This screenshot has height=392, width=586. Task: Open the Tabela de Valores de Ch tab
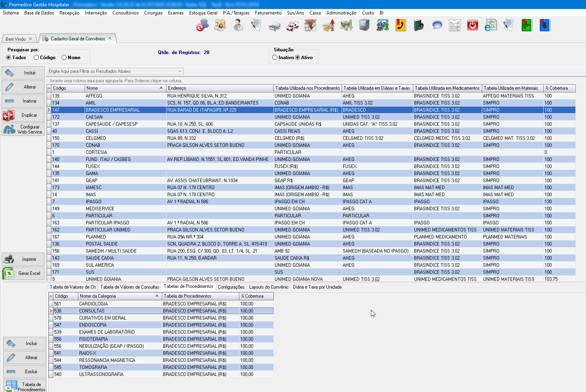click(x=73, y=287)
